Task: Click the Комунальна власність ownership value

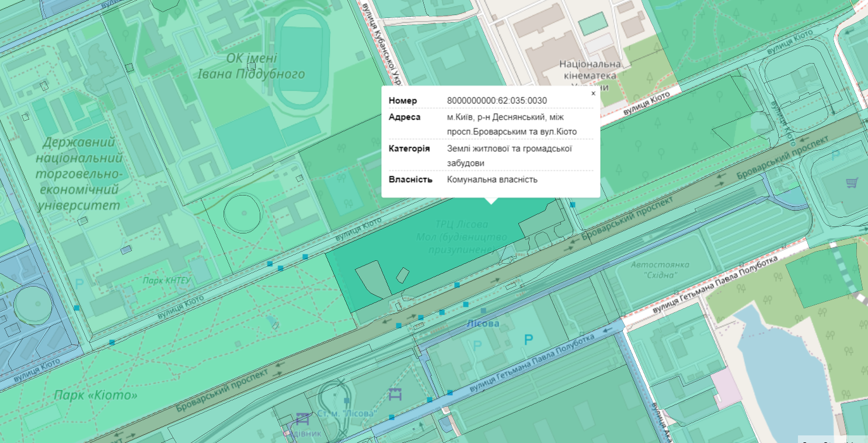Action: tap(491, 179)
